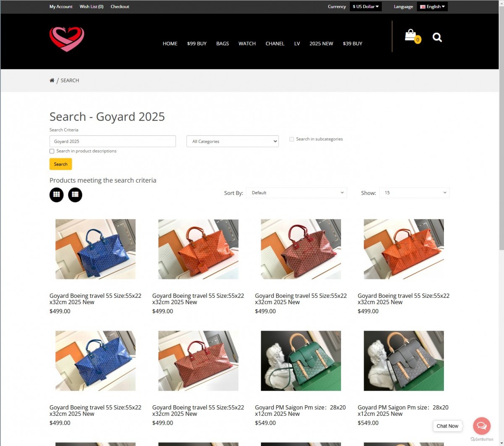
Task: Open the shopping bag cart icon
Action: 412,36
